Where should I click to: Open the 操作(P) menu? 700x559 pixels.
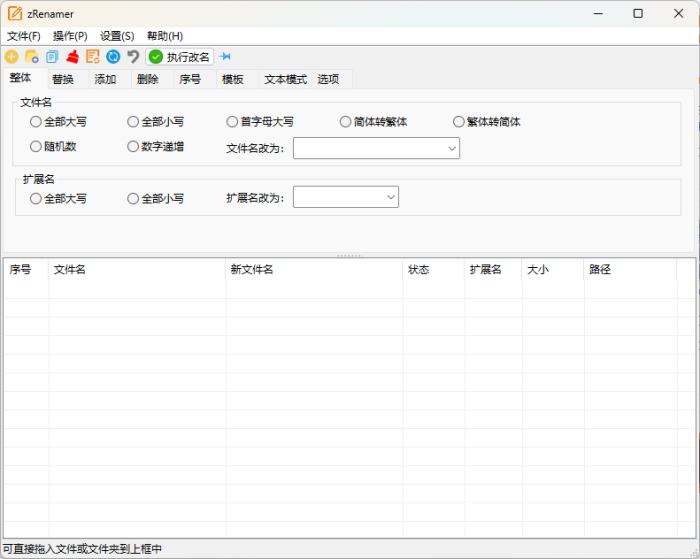(x=70, y=36)
